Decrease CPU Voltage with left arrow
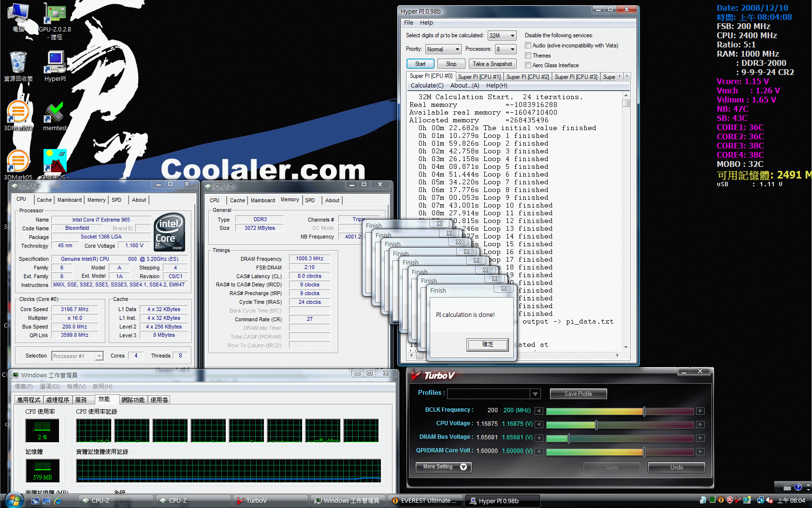The height and width of the screenshot is (508, 812). (538, 424)
